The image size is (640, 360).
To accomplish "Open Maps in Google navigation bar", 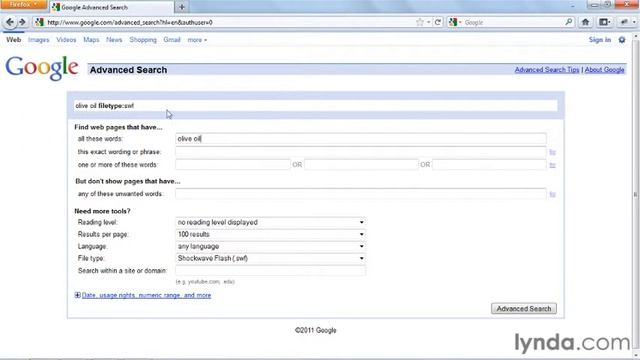I will click(91, 40).
